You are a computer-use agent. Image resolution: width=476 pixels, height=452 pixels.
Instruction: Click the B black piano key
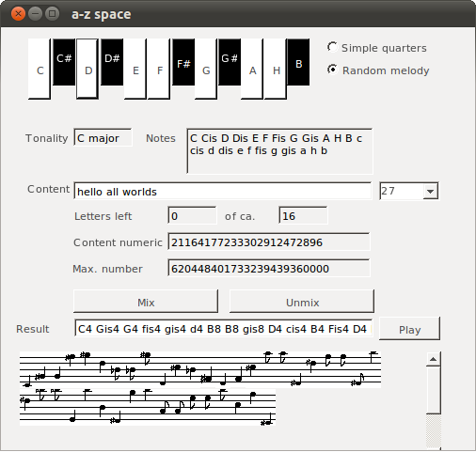click(298, 62)
